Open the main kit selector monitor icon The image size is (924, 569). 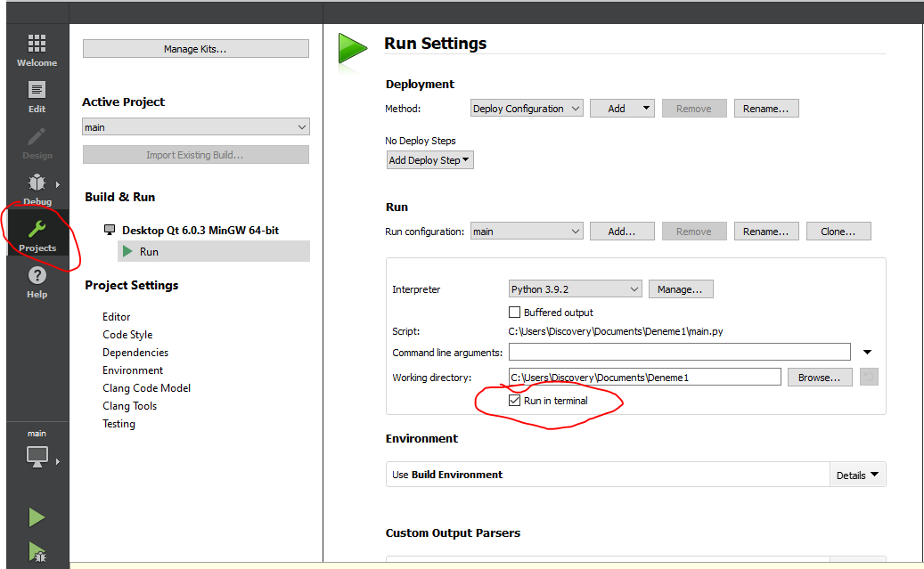pos(37,457)
